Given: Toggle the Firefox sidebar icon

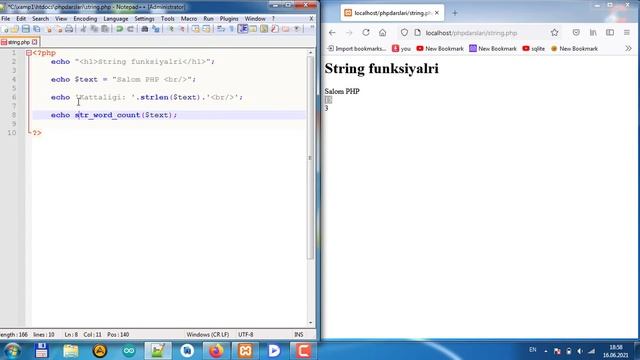Looking at the screenshot, I should (x=610, y=33).
